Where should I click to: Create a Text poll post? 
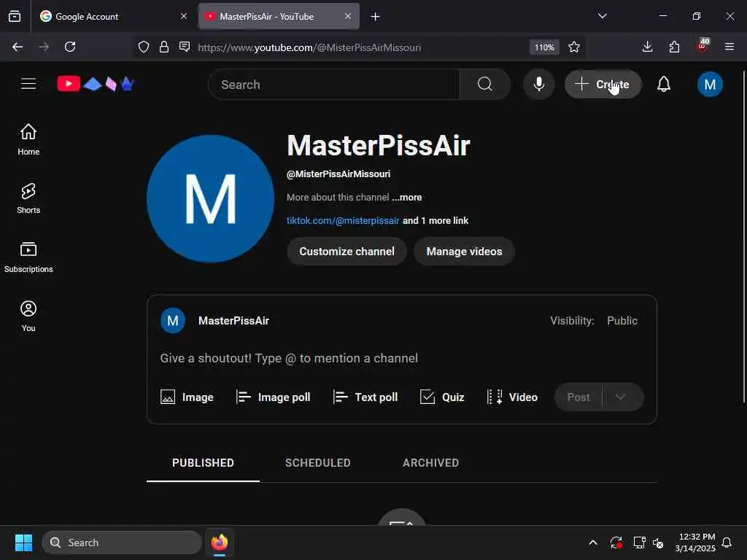pos(365,397)
